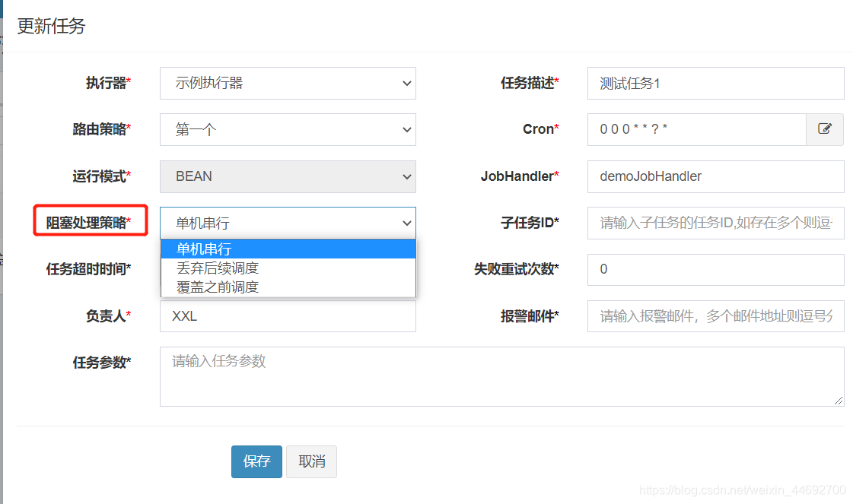The image size is (853, 504).
Task: Click the Cron label
Action: [541, 129]
